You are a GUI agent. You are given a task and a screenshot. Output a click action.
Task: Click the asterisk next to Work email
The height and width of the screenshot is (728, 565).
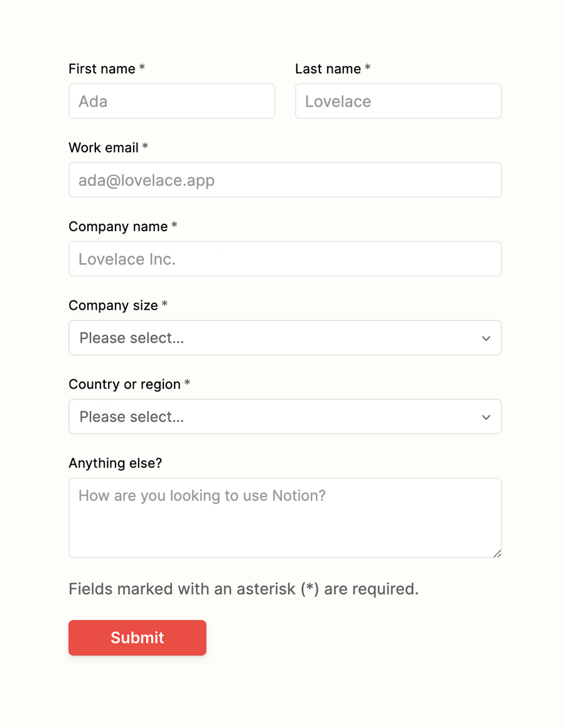pos(145,146)
